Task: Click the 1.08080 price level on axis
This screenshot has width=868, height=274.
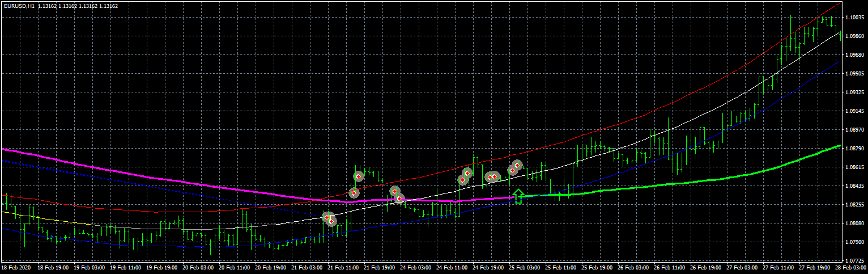Action: click(854, 224)
